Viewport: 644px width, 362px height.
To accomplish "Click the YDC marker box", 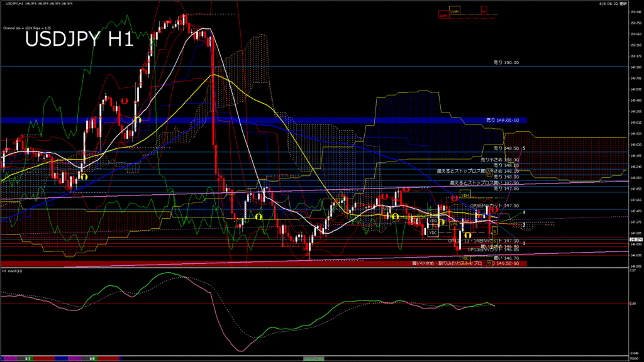I will pos(433,233).
